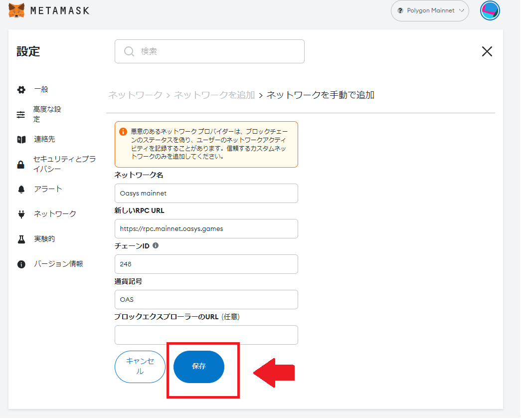Click the キャンセル button
The width and height of the screenshot is (521, 420).
click(x=140, y=367)
